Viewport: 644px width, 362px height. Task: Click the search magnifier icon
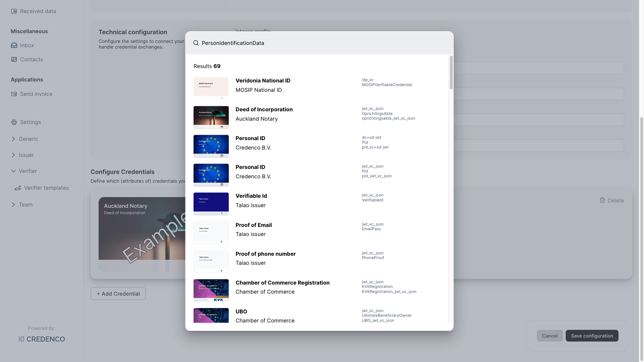tap(196, 43)
